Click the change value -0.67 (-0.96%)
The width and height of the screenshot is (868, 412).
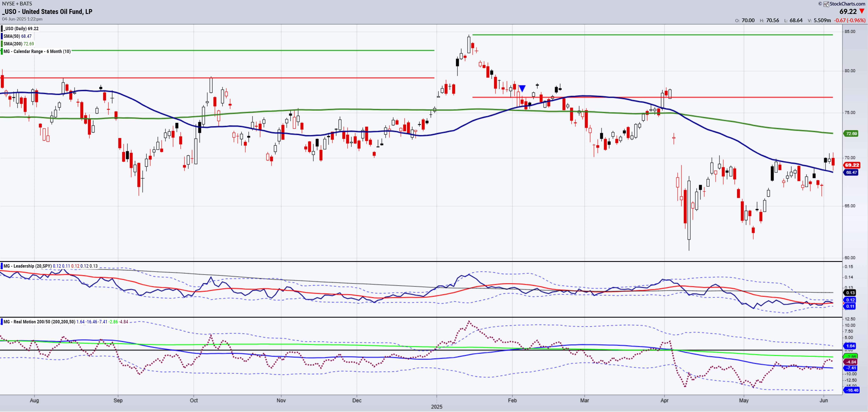click(849, 20)
